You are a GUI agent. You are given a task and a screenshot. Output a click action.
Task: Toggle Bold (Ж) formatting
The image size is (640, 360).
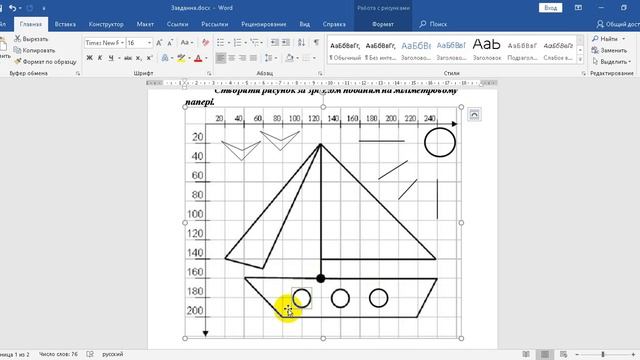tap(89, 58)
